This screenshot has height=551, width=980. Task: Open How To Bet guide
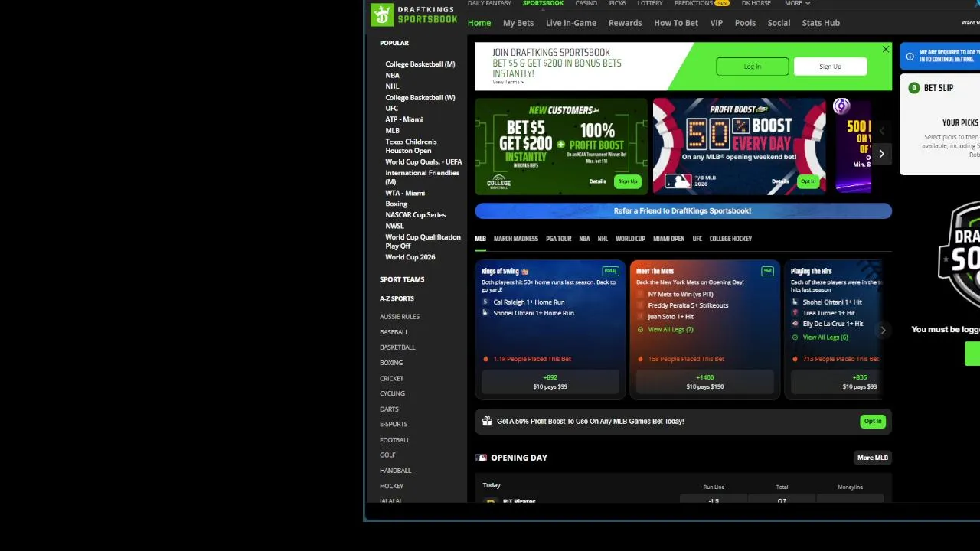tap(676, 23)
